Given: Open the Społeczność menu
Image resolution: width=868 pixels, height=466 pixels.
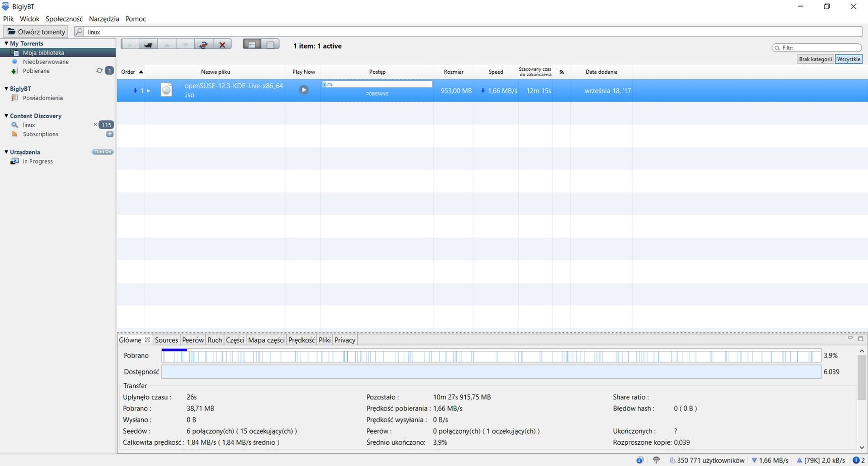Looking at the screenshot, I should tap(64, 19).
